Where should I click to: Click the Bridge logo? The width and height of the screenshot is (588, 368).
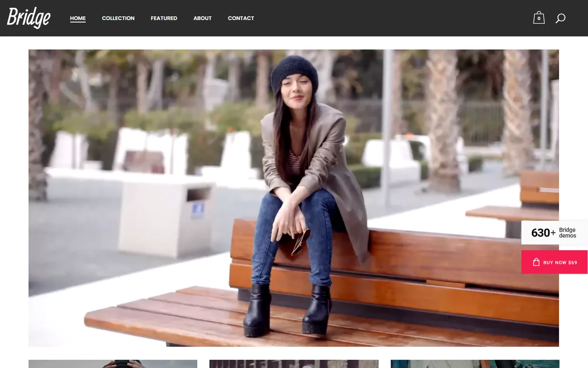click(29, 18)
